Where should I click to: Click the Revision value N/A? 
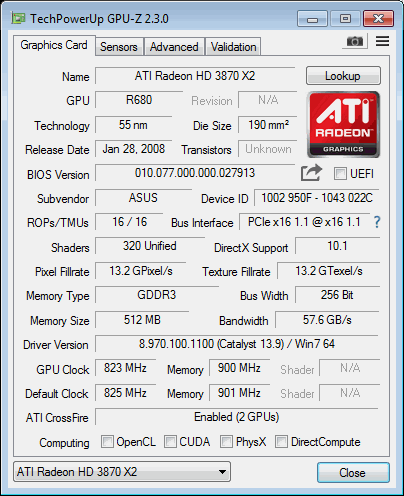[x=268, y=100]
